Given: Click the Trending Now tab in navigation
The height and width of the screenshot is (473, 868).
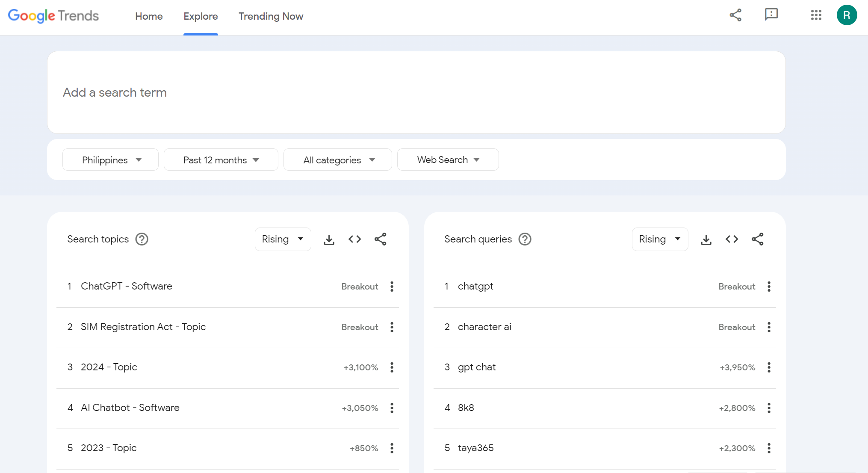Looking at the screenshot, I should (x=271, y=16).
